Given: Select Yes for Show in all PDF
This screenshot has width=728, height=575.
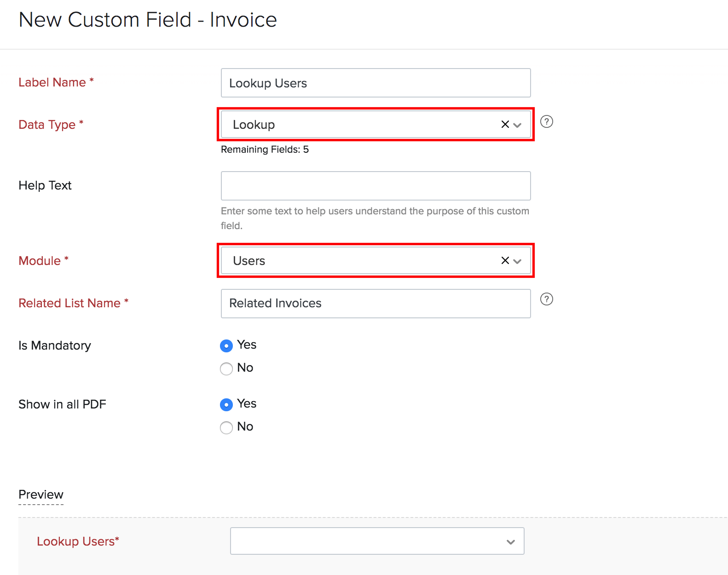Looking at the screenshot, I should [x=226, y=404].
